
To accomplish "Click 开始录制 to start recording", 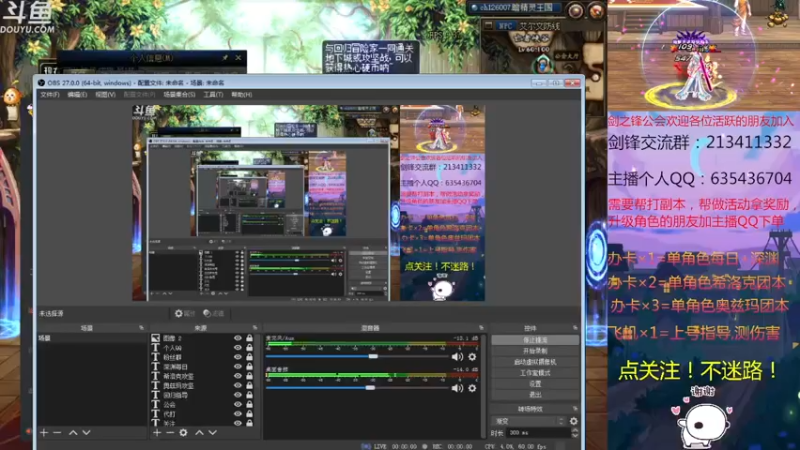I will 535,351.
